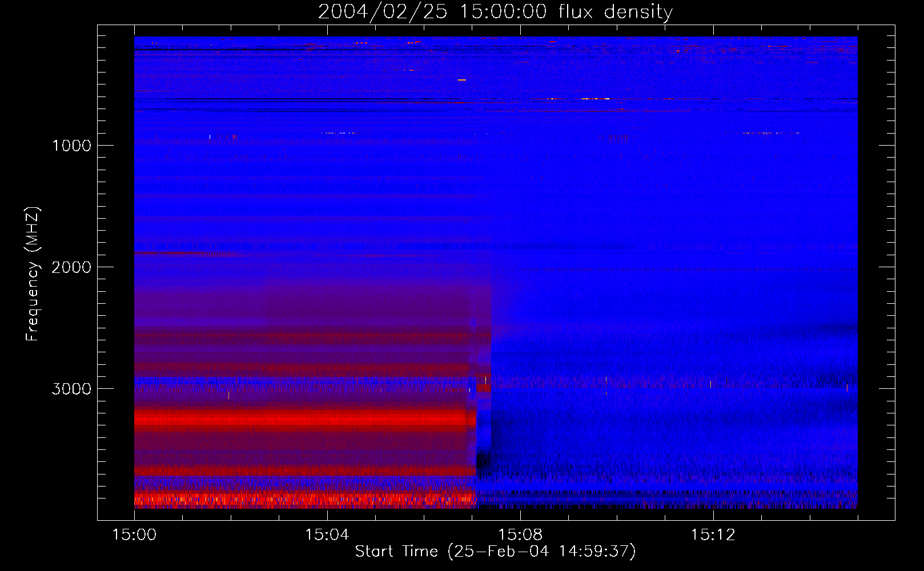Click the 3000 frequency tick label
The height and width of the screenshot is (571, 924).
click(x=71, y=389)
